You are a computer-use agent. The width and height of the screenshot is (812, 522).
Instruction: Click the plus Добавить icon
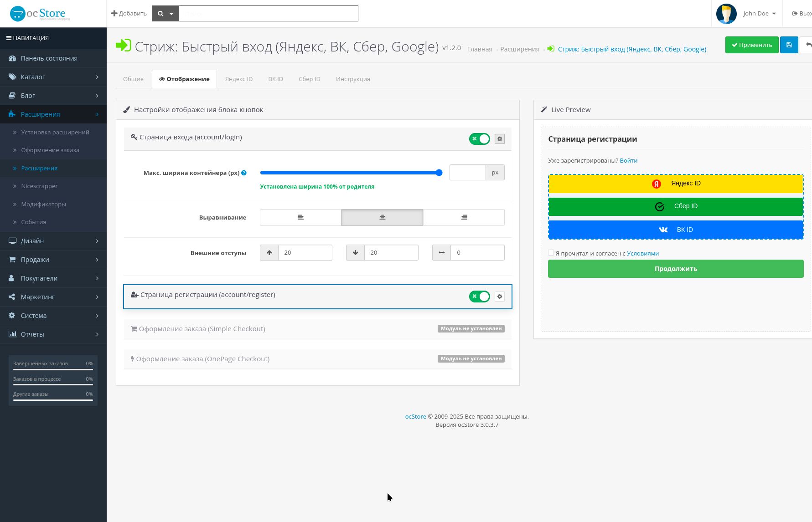[x=114, y=13]
